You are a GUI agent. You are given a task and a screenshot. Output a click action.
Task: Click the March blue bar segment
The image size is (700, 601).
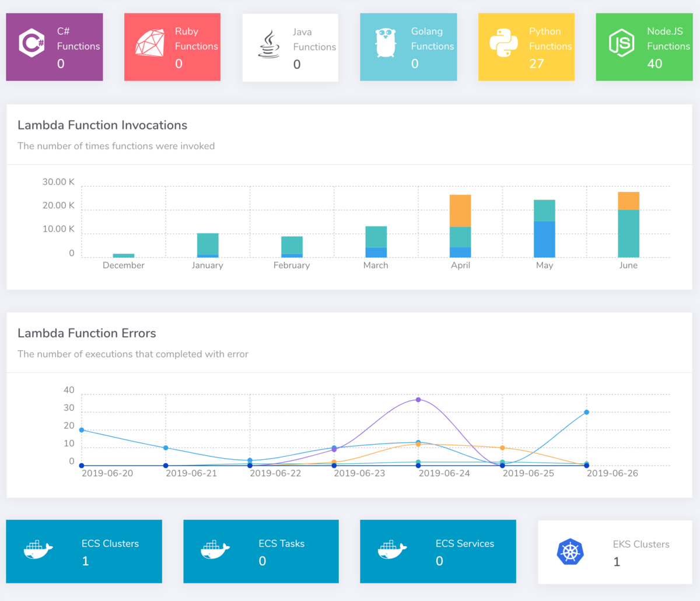coord(376,253)
